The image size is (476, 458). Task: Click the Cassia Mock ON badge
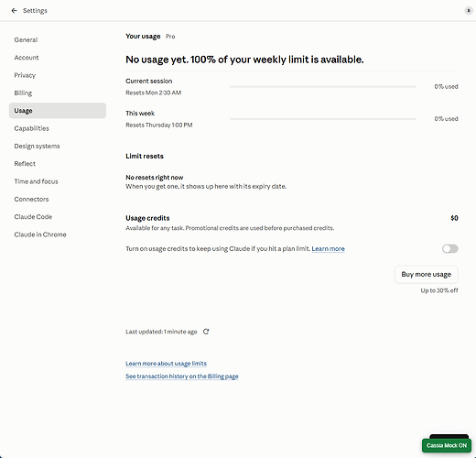click(447, 445)
